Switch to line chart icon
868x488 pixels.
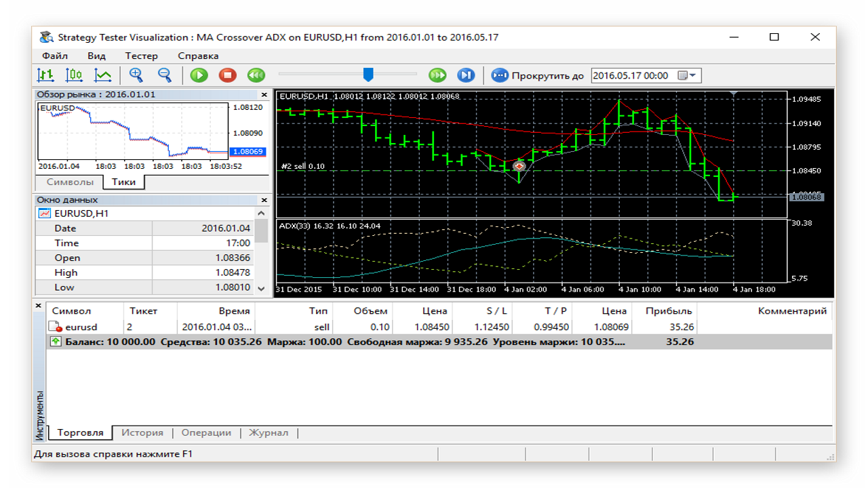(103, 75)
